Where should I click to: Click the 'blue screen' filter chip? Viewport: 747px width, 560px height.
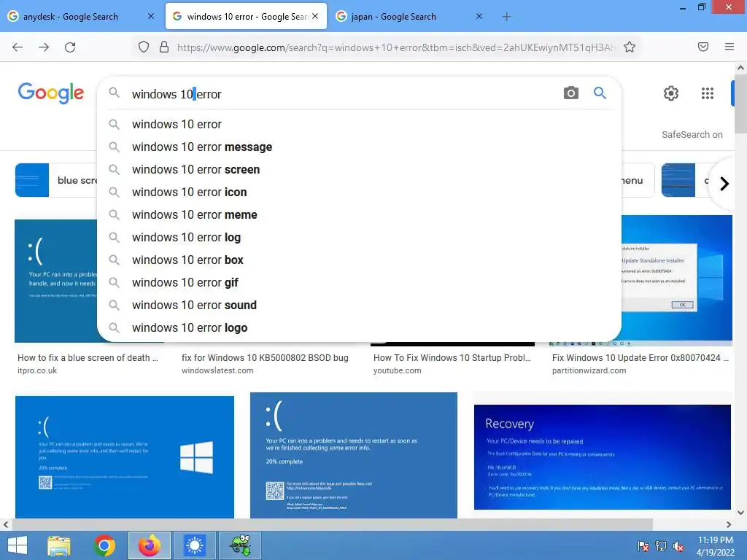tap(55, 180)
